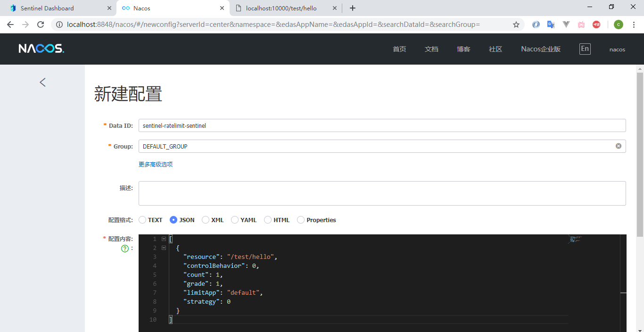The width and height of the screenshot is (644, 332).
Task: Close the Sentinel Dashboard tab
Action: [x=109, y=8]
